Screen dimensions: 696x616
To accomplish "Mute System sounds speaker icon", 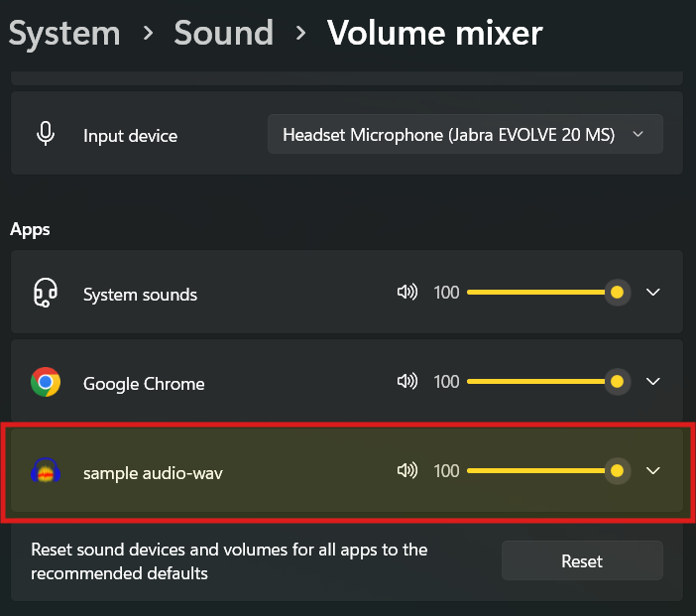I will [x=406, y=293].
